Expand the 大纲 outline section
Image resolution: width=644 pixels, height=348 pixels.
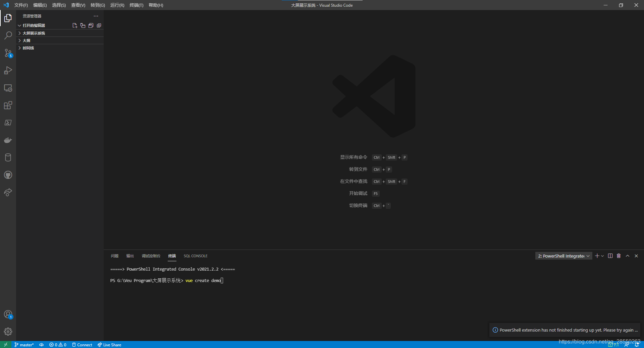[x=60, y=41]
